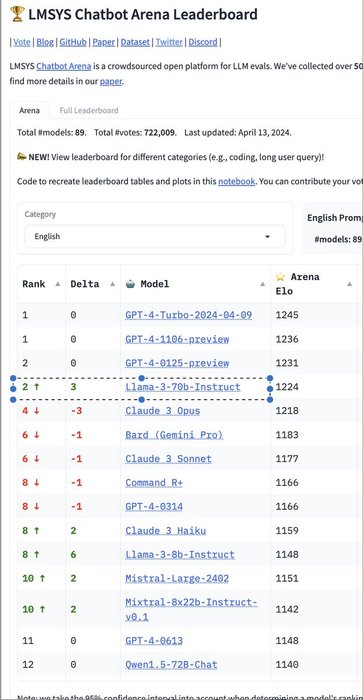Open the GitHub link in header
The width and height of the screenshot is (363, 700).
pyautogui.click(x=73, y=42)
